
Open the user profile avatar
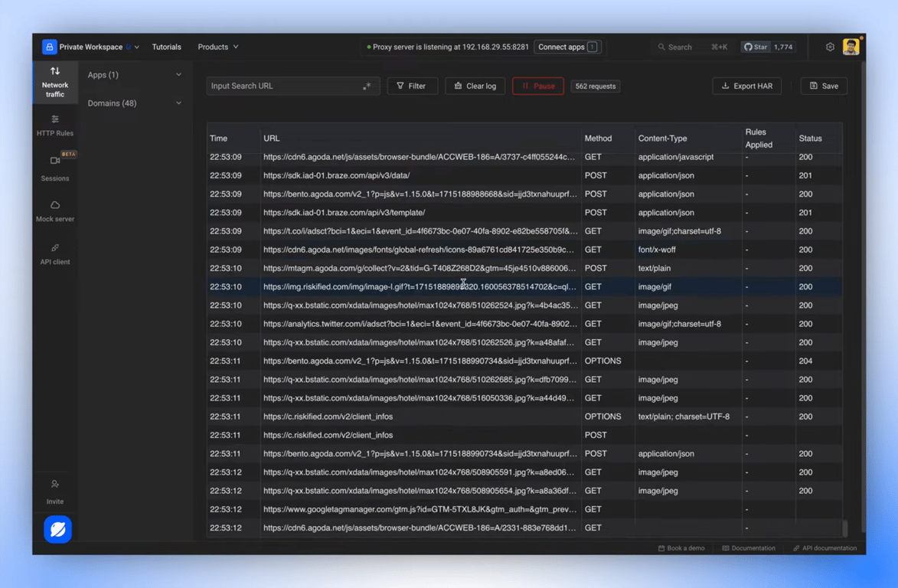851,47
